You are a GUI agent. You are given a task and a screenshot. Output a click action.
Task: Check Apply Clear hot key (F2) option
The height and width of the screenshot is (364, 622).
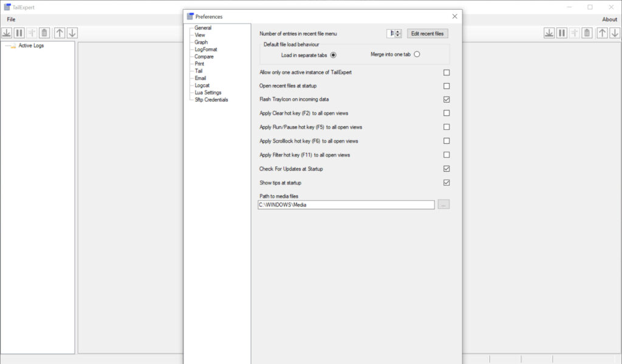pos(446,113)
